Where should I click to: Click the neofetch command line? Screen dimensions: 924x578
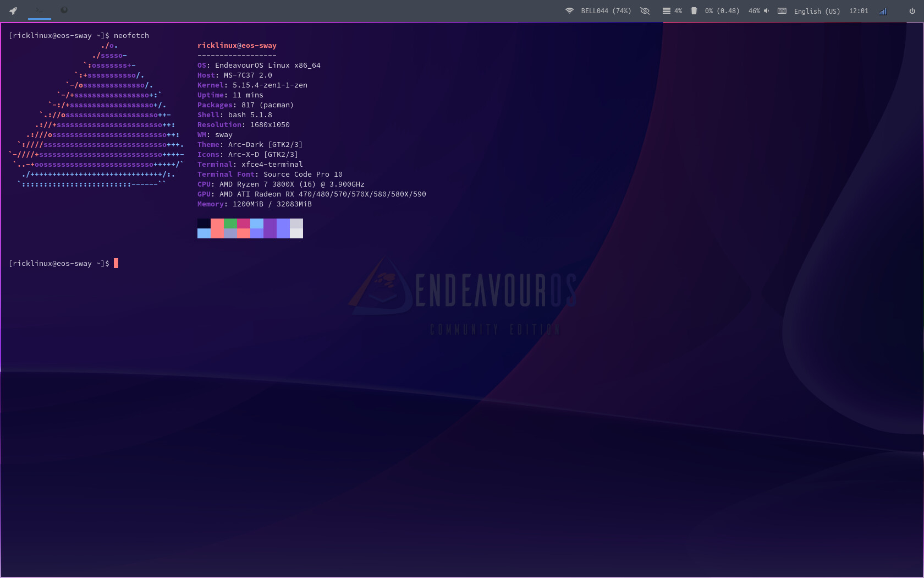coord(79,35)
